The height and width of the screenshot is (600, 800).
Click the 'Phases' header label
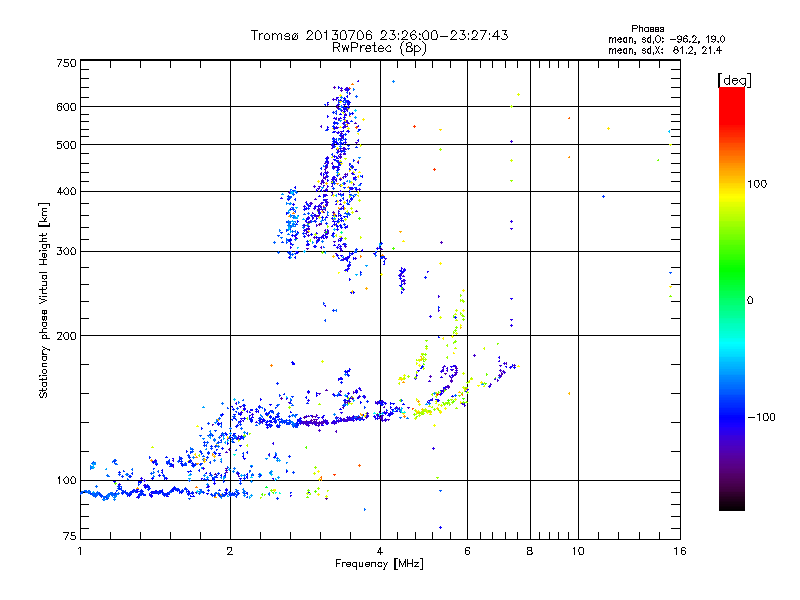pos(647,29)
